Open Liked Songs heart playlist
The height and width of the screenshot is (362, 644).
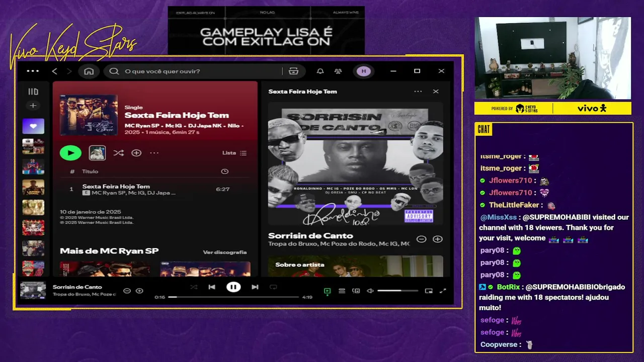point(33,126)
